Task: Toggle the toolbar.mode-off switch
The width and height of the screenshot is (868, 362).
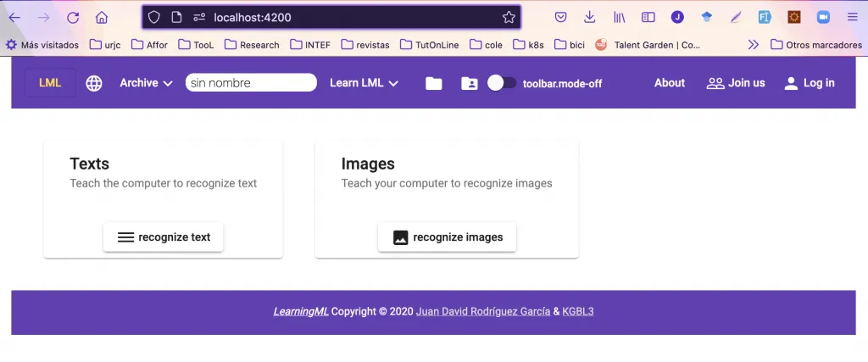Action: click(x=501, y=83)
